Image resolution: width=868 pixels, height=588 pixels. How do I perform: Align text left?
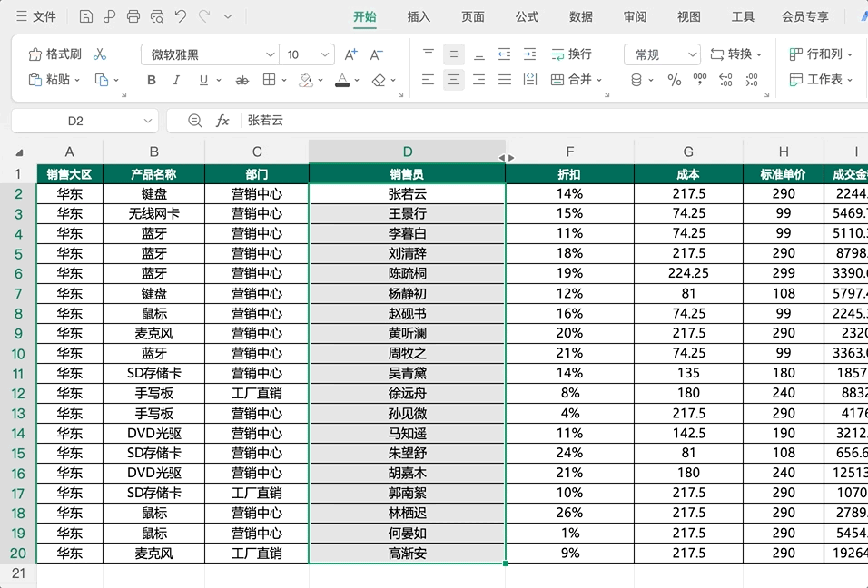click(x=428, y=80)
